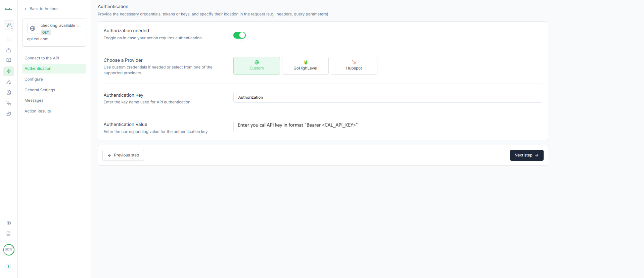Open the documentation bookmark book icon
The image size is (644, 278).
pos(9,234)
